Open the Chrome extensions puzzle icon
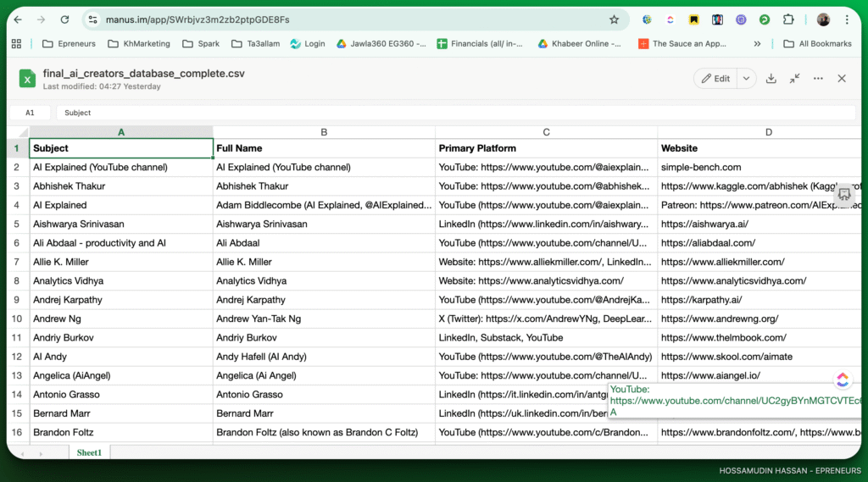Image resolution: width=868 pixels, height=482 pixels. click(x=788, y=19)
